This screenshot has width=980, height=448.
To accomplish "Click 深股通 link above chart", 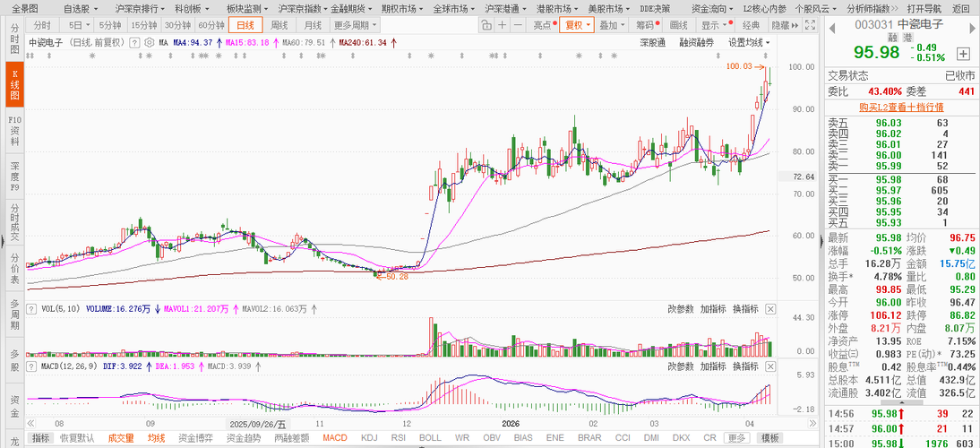I will pyautogui.click(x=652, y=42).
